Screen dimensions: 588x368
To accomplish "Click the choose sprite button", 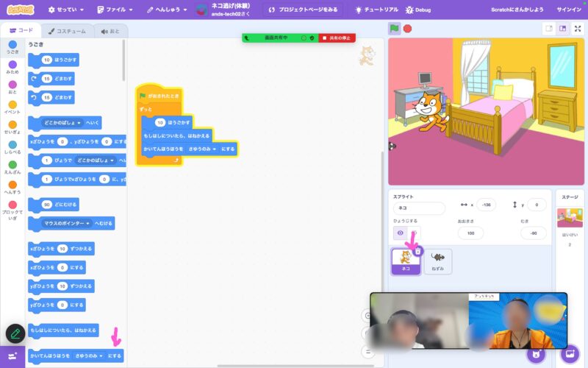I will 536,353.
